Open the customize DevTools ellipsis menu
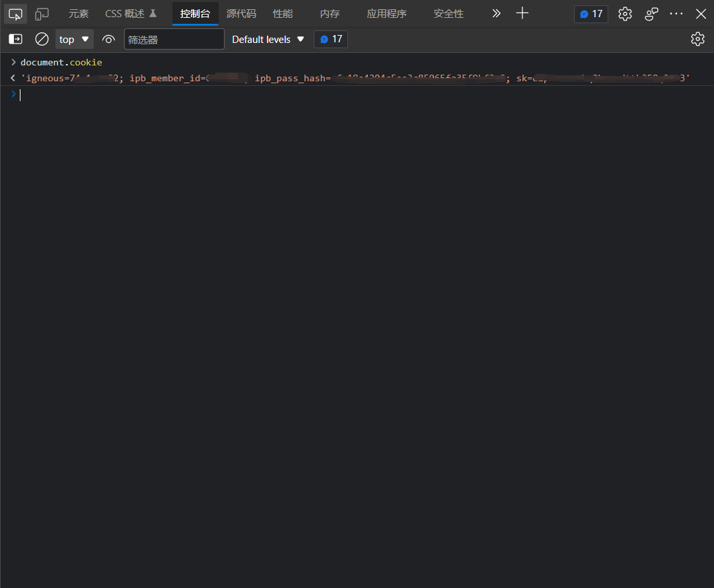The image size is (714, 588). click(676, 14)
